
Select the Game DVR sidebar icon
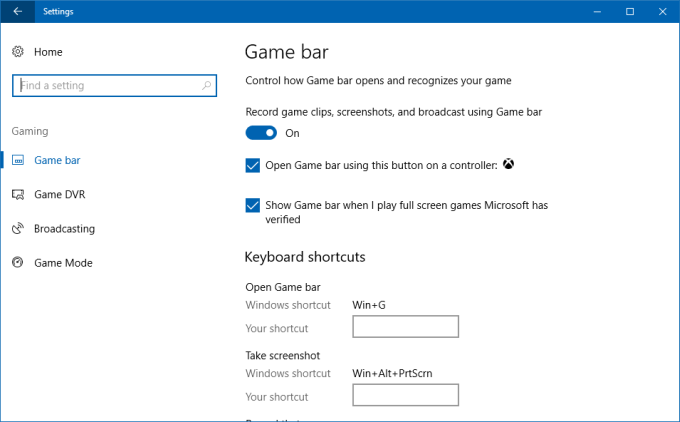18,194
